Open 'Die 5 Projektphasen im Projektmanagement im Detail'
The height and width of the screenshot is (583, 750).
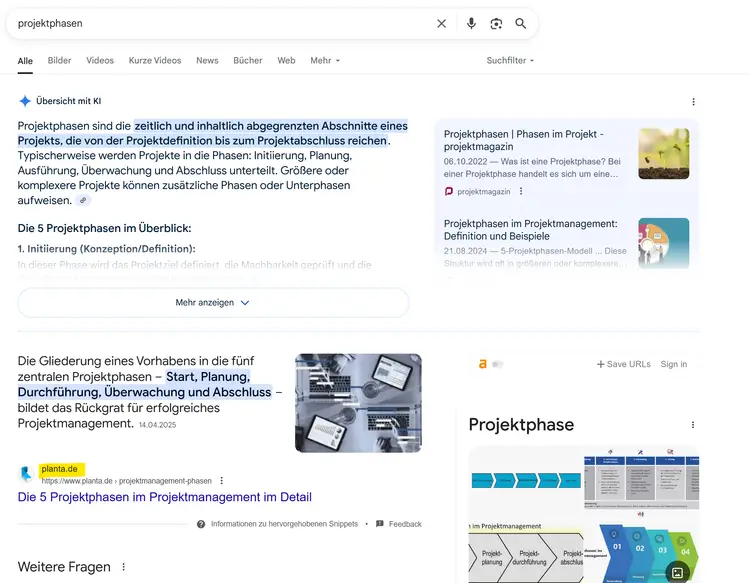pyautogui.click(x=165, y=497)
